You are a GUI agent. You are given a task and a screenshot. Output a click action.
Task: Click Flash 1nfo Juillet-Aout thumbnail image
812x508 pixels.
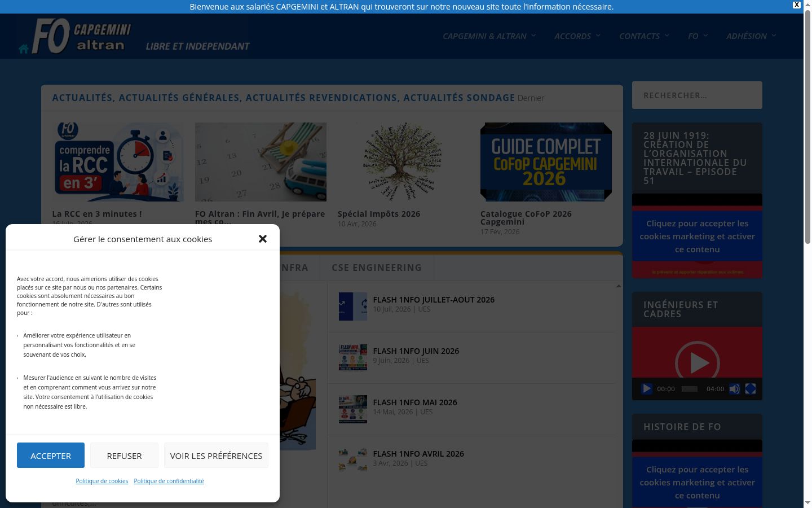[x=353, y=306]
